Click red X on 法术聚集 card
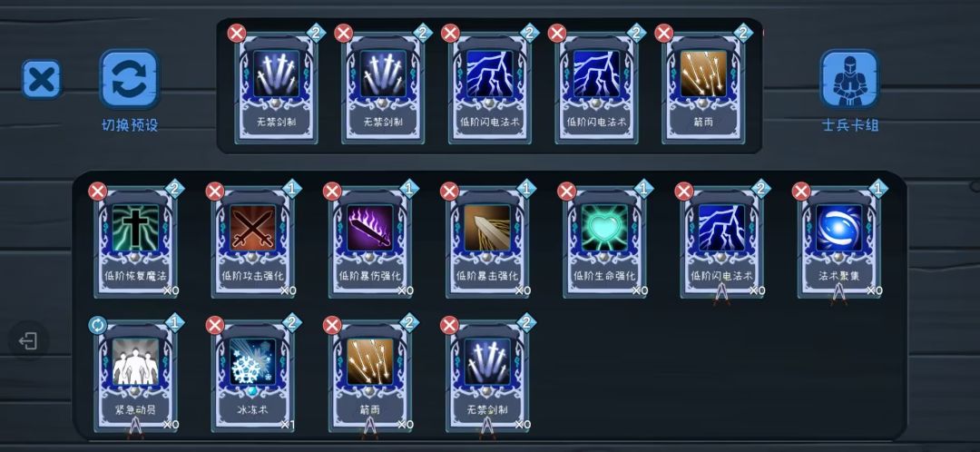The width and height of the screenshot is (980, 452). tap(801, 192)
